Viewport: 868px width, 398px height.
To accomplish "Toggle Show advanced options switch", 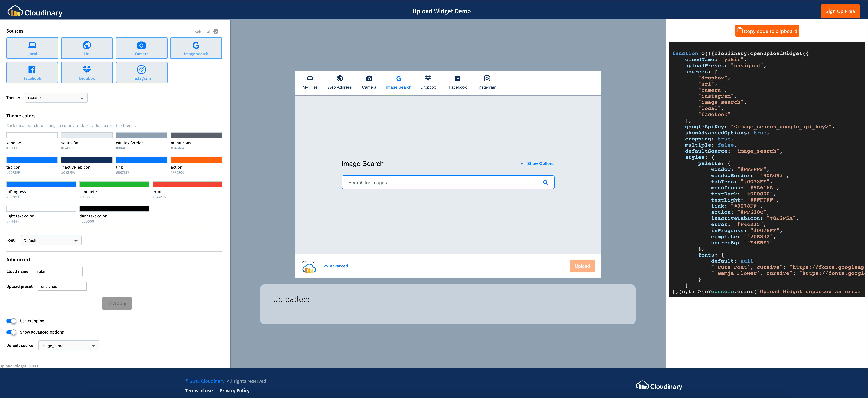I will pyautogui.click(x=12, y=332).
